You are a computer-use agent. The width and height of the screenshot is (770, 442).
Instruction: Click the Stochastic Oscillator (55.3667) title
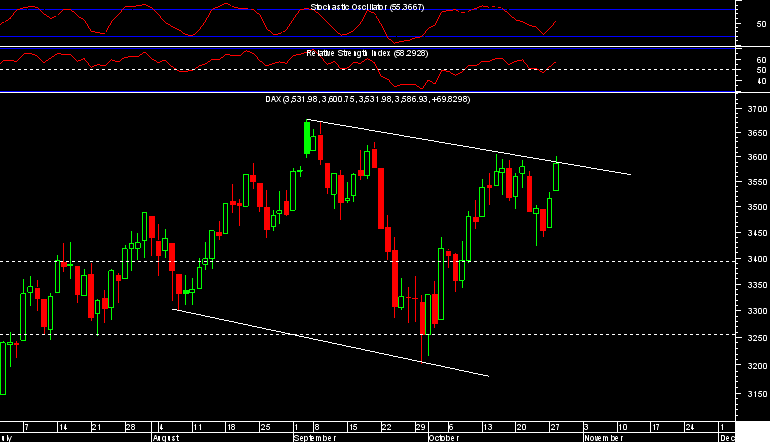click(x=367, y=7)
